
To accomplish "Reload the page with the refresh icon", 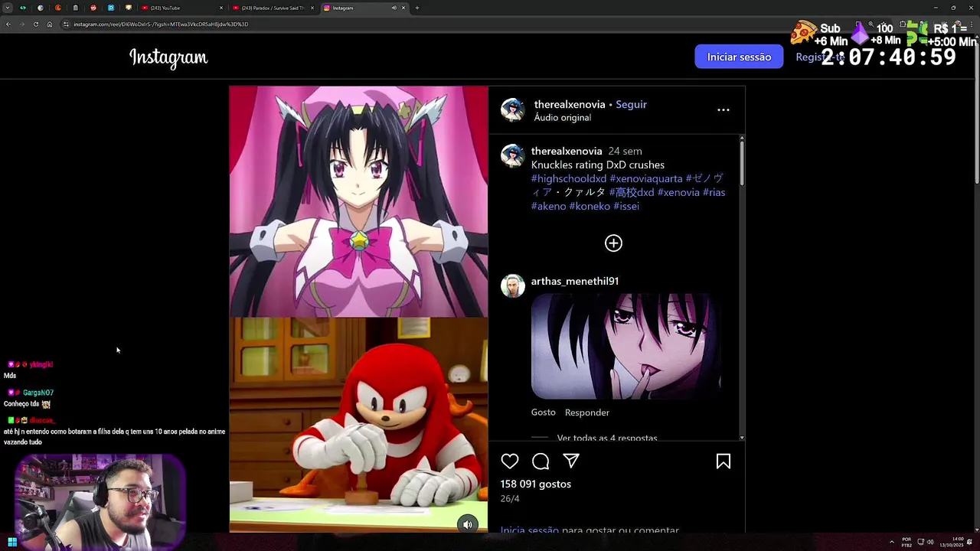I will point(36,24).
